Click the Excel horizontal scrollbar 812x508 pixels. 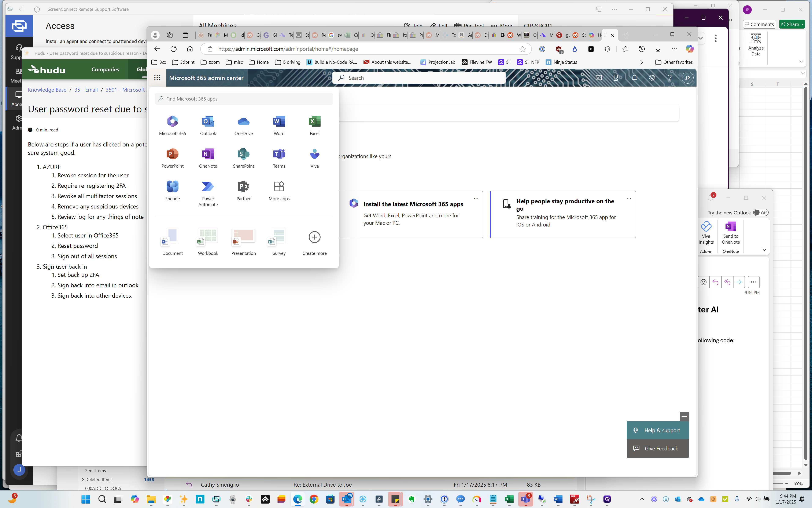point(782,473)
